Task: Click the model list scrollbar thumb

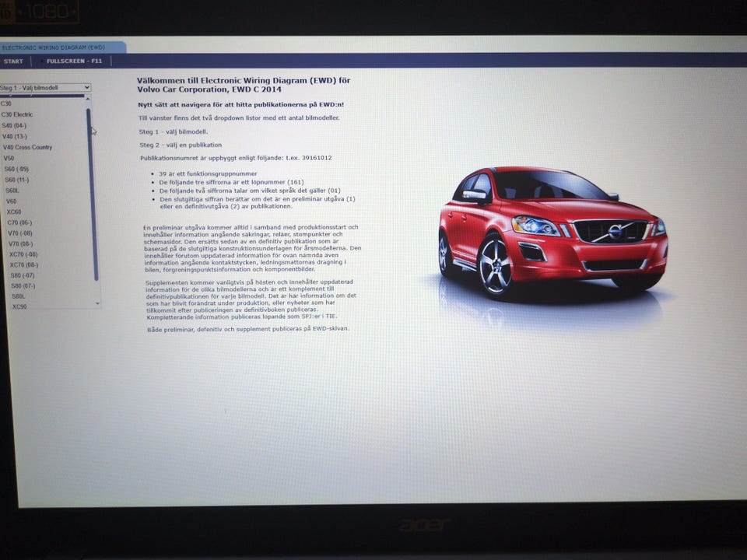Action: (92, 194)
